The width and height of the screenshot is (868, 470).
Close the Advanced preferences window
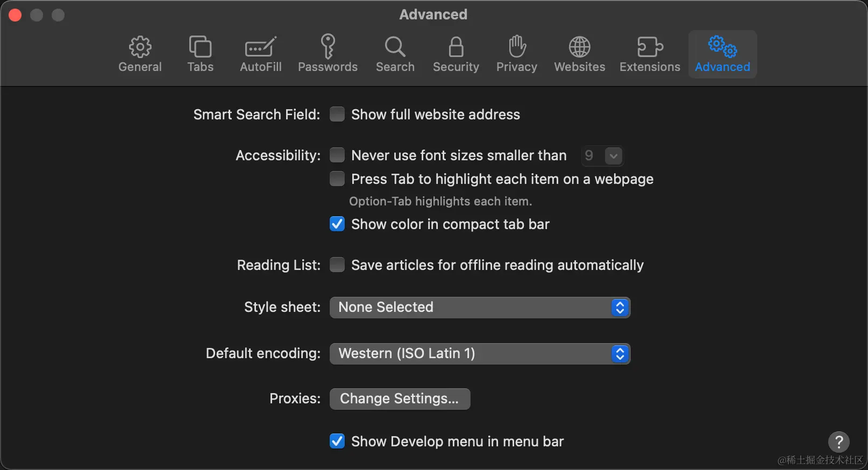[x=15, y=15]
